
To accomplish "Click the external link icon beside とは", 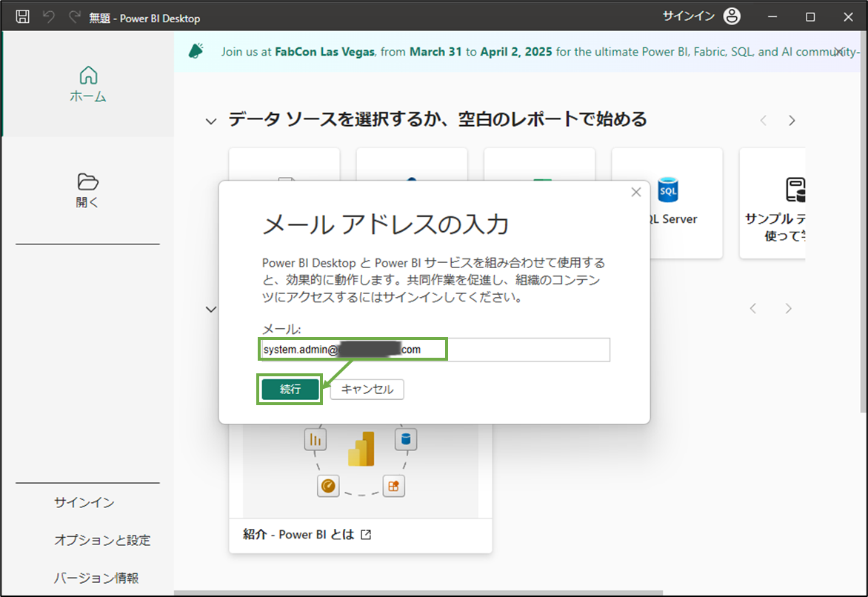I will click(x=366, y=535).
